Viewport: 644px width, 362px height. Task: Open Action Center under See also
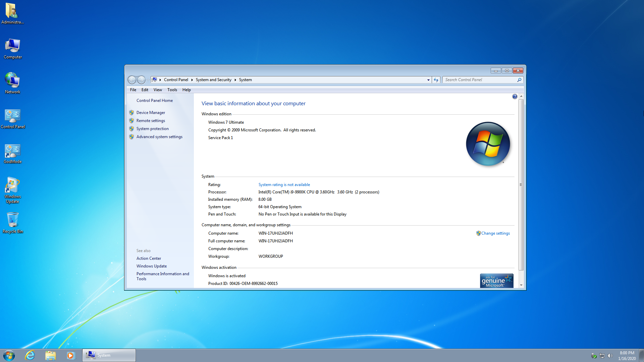click(x=149, y=258)
